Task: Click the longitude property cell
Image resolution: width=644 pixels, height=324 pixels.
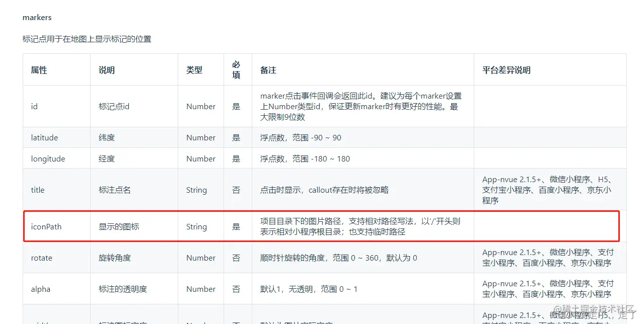Action: click(x=48, y=158)
